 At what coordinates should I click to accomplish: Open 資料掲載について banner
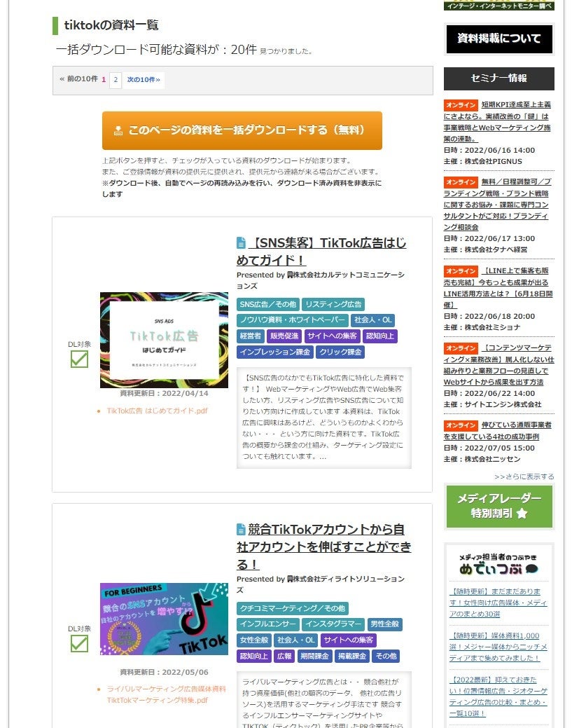pos(499,39)
